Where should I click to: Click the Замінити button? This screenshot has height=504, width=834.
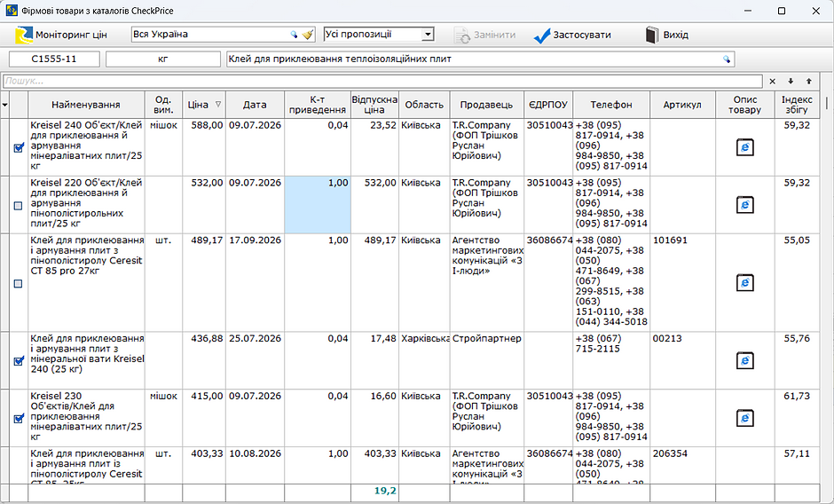tap(484, 35)
